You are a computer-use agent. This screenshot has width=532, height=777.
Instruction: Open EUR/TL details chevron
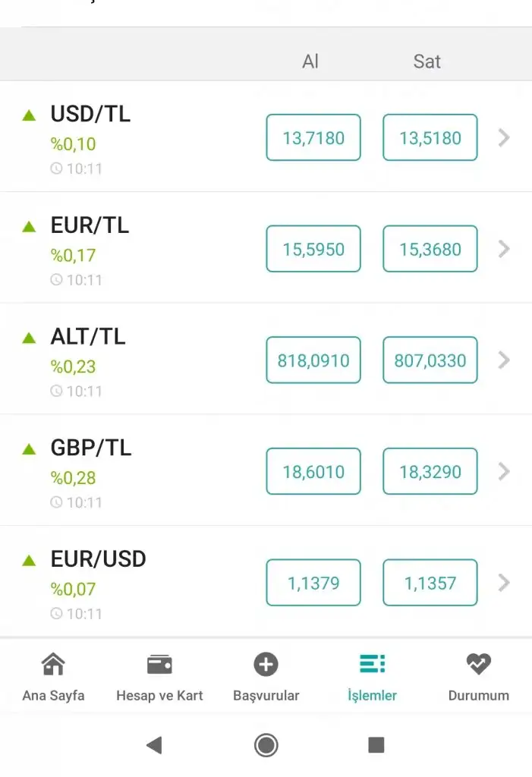(504, 249)
